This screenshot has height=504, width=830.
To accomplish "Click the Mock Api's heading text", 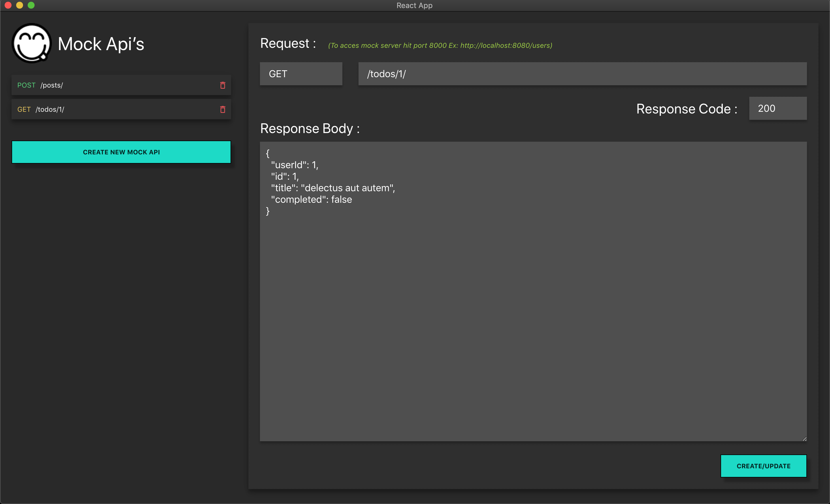I will pos(101,44).
